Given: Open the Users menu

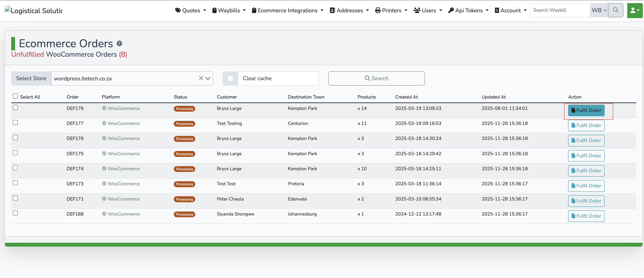Looking at the screenshot, I should click(427, 10).
